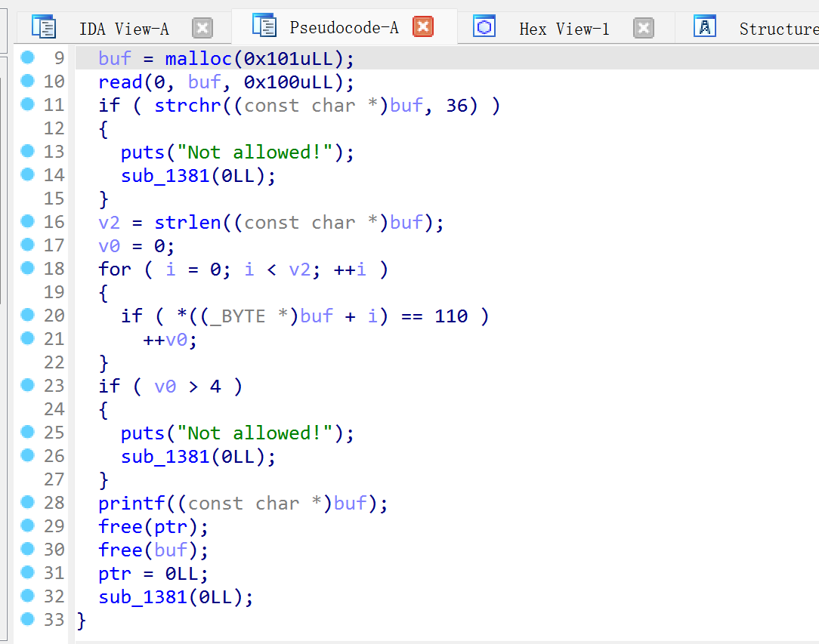The height and width of the screenshot is (644, 819).
Task: Toggle the breakpoint dot on line 9
Action: click(28, 58)
